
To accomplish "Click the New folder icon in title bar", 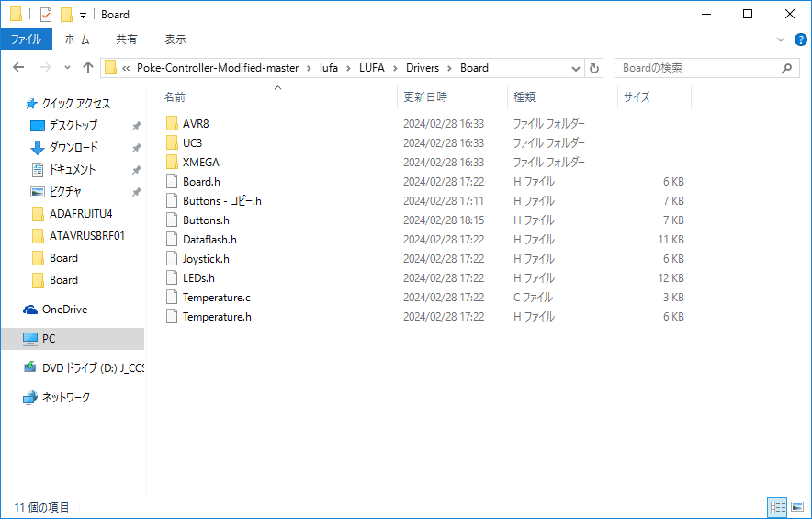I will click(x=66, y=15).
